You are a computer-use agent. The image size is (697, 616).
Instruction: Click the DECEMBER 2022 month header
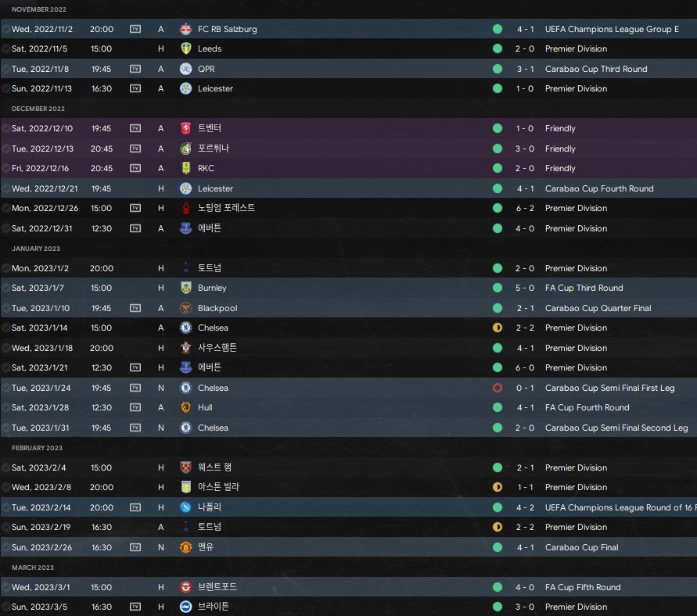38,109
